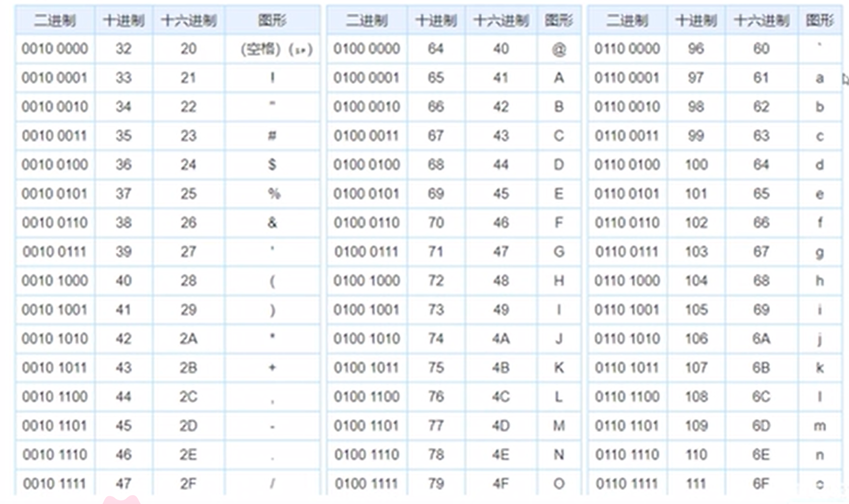Click binary cell 0100 0000
This screenshot has height=504, width=849.
(367, 49)
